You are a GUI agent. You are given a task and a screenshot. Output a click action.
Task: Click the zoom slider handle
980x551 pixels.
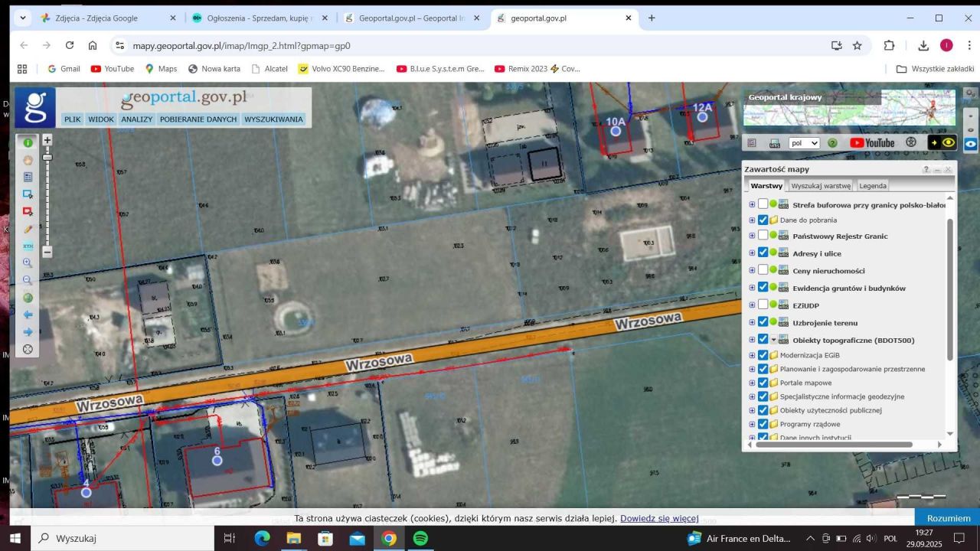pyautogui.click(x=47, y=157)
